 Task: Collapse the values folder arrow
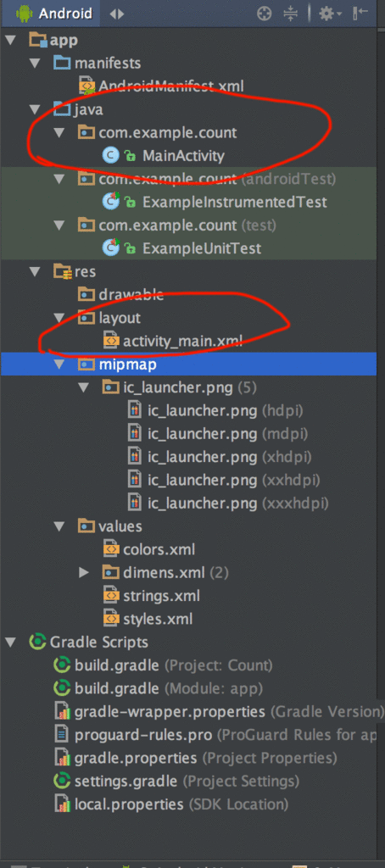[60, 526]
